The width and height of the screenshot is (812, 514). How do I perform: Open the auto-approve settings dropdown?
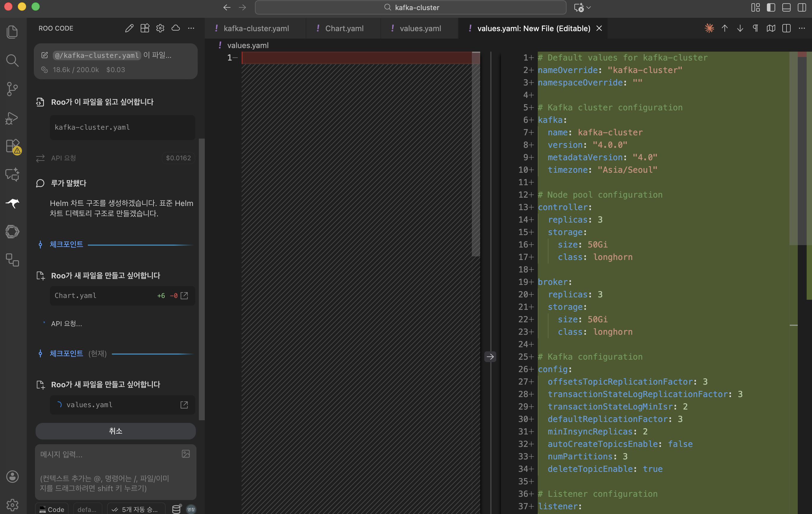click(x=136, y=509)
